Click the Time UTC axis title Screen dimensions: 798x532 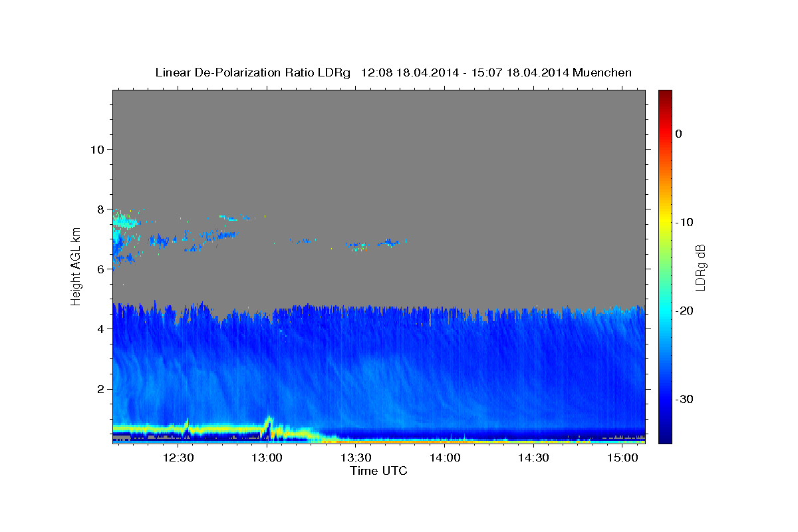click(378, 471)
